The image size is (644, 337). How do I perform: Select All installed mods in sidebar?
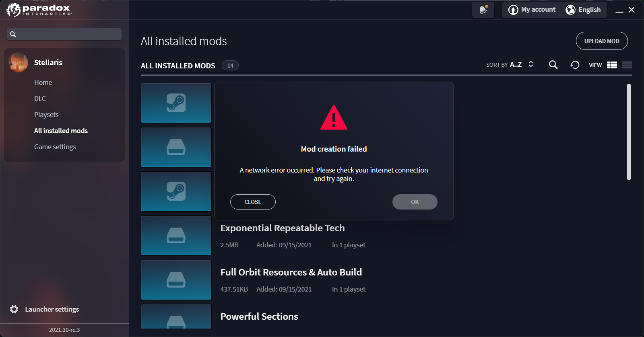[61, 131]
